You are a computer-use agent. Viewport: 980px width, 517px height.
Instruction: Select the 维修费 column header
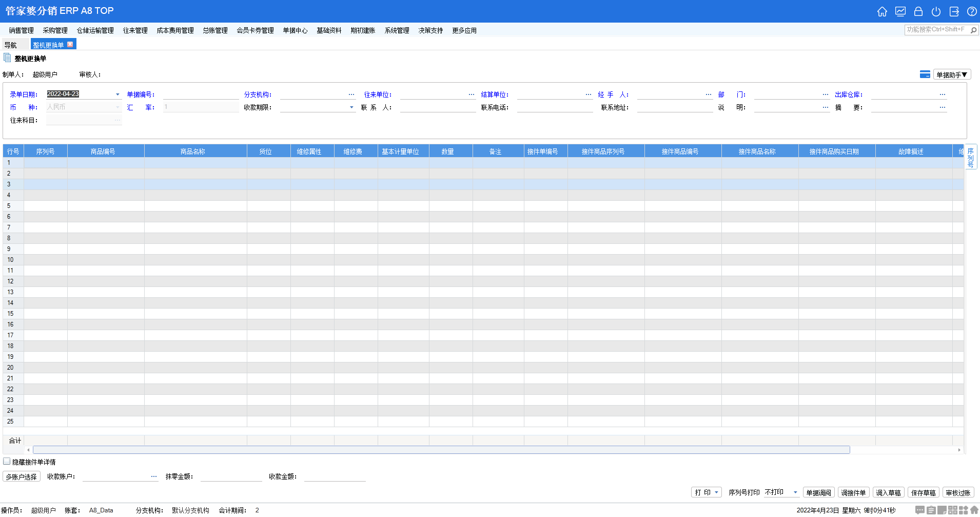pyautogui.click(x=356, y=151)
